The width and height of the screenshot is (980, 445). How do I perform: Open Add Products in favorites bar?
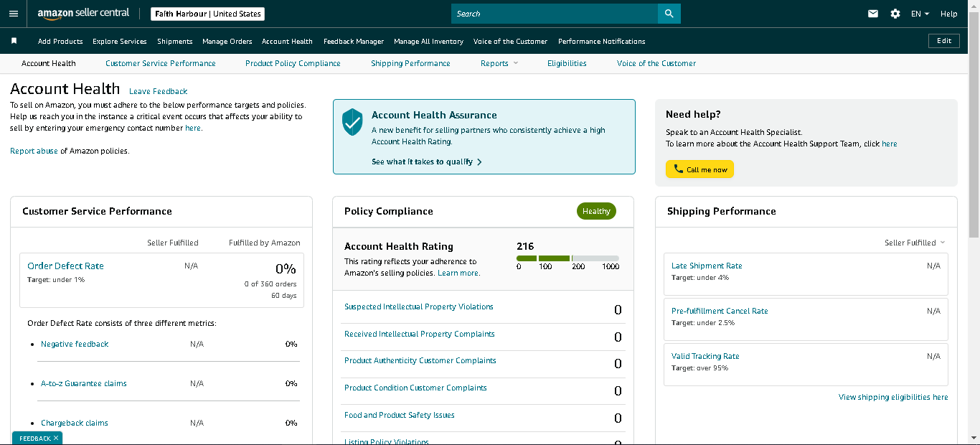(x=60, y=41)
